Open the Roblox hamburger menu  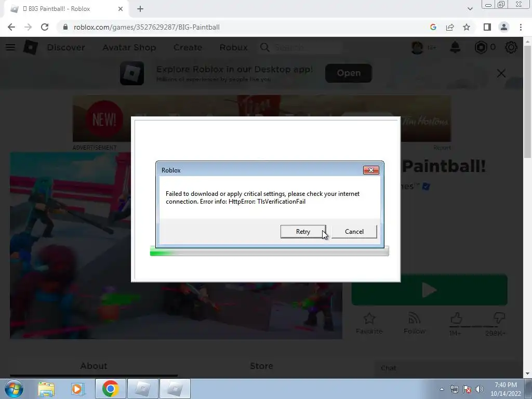click(10, 47)
